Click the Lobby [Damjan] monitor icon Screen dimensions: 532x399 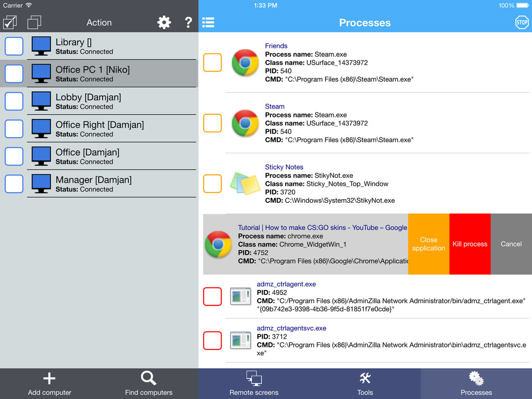[x=41, y=101]
